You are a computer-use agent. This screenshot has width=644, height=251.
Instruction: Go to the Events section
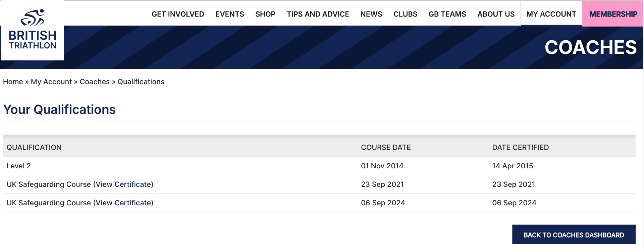(229, 14)
